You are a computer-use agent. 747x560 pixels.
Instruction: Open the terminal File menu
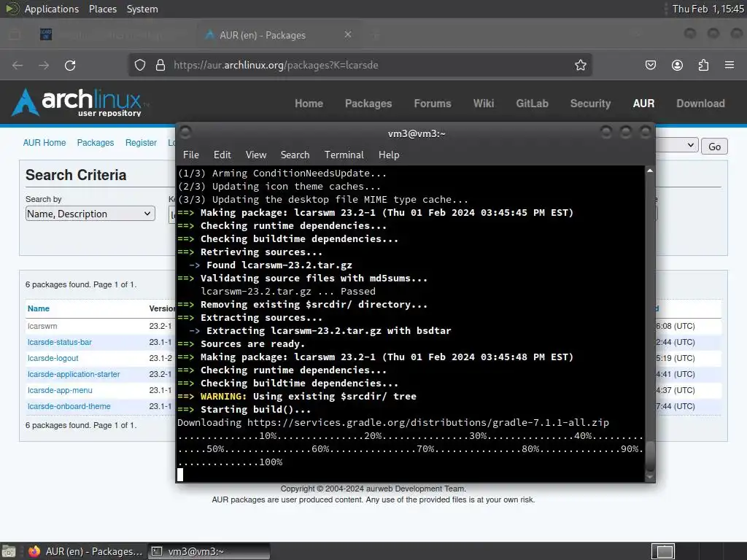pyautogui.click(x=191, y=155)
